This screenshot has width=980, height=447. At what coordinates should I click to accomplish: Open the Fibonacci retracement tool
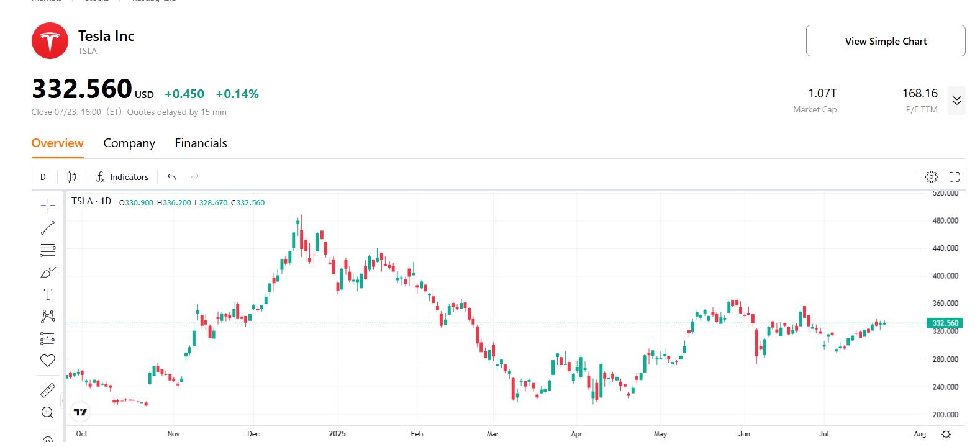48,250
